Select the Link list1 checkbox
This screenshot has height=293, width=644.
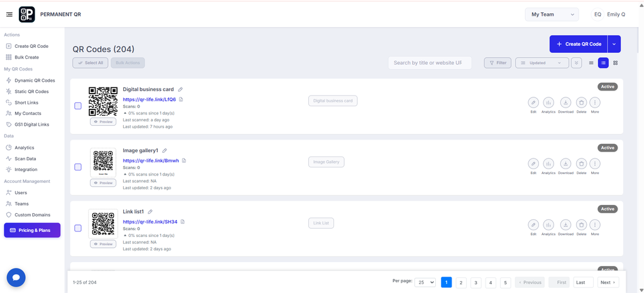(78, 228)
